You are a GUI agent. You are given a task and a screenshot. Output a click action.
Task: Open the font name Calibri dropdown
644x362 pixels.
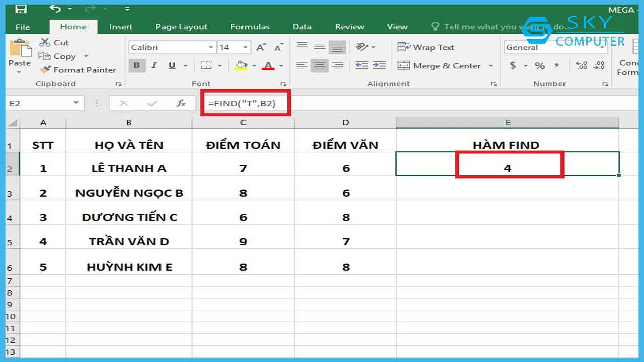(211, 47)
